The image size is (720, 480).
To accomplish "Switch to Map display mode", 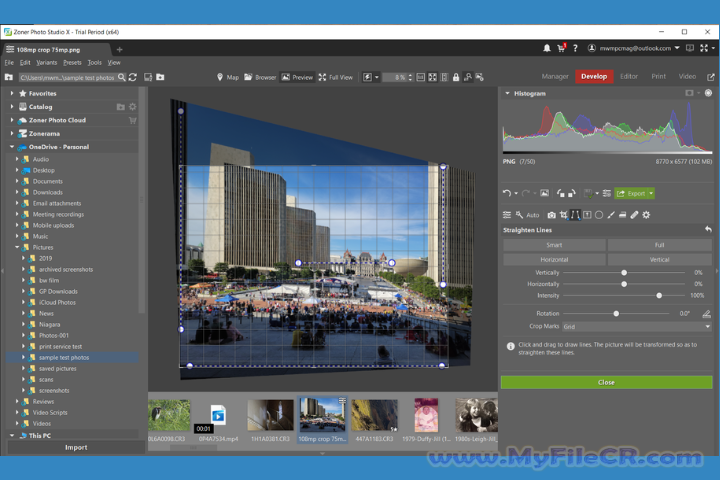I will [227, 77].
